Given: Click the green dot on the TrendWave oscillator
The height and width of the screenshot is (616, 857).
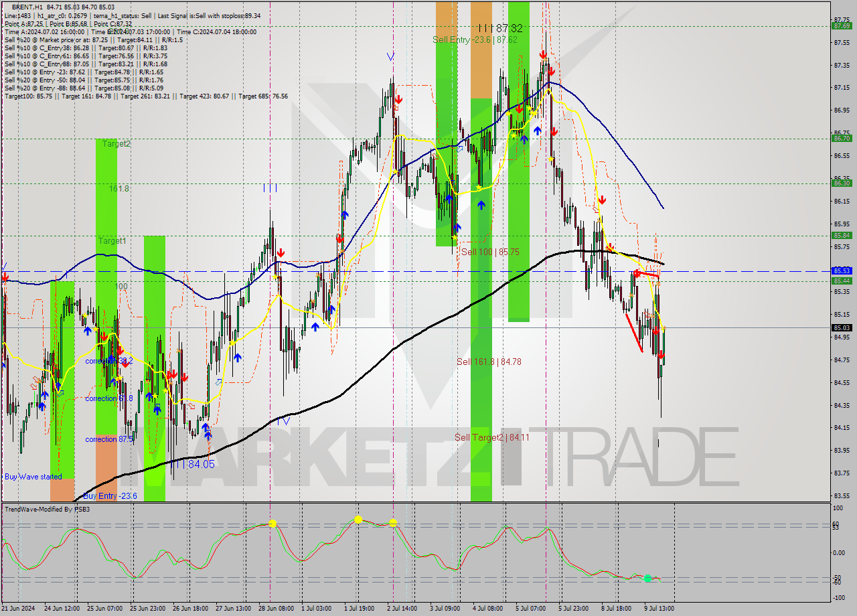Looking at the screenshot, I should click(647, 578).
